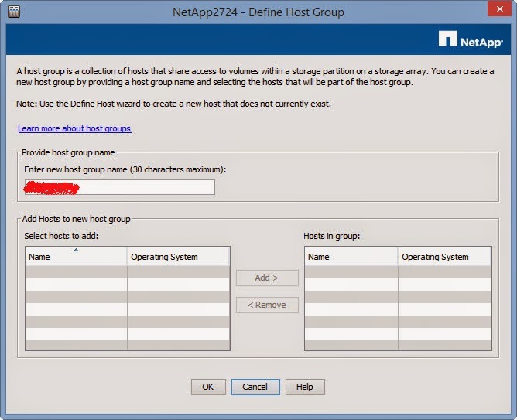Click the sort arrow above Name column

[x=76, y=250]
